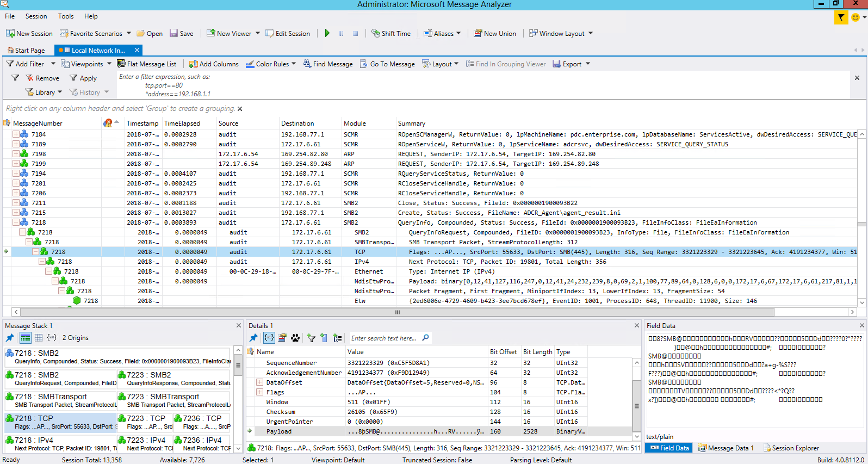The width and height of the screenshot is (868, 464).
Task: Collapse message row 7218 QueryInfo
Action: coord(16,222)
